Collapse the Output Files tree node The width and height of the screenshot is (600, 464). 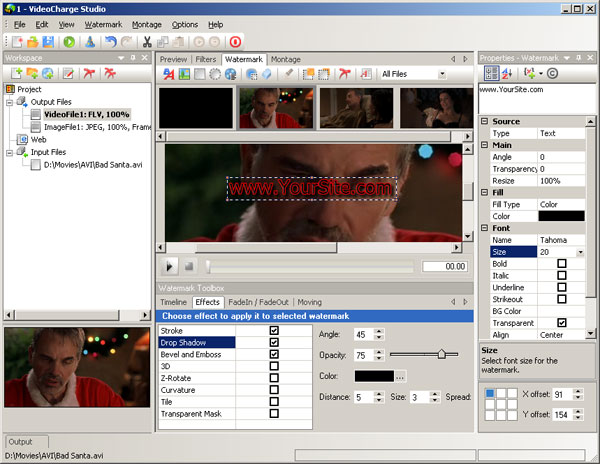click(10, 103)
